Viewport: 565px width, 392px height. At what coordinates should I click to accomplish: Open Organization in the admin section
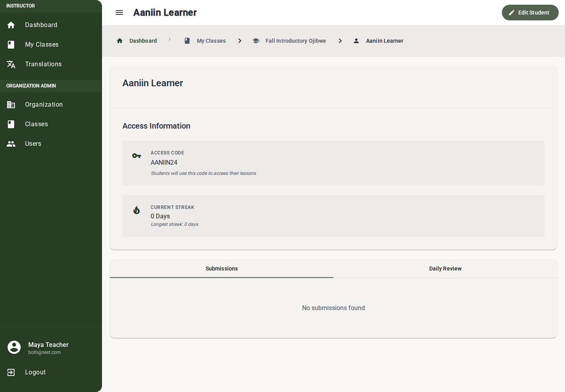[x=51, y=105]
